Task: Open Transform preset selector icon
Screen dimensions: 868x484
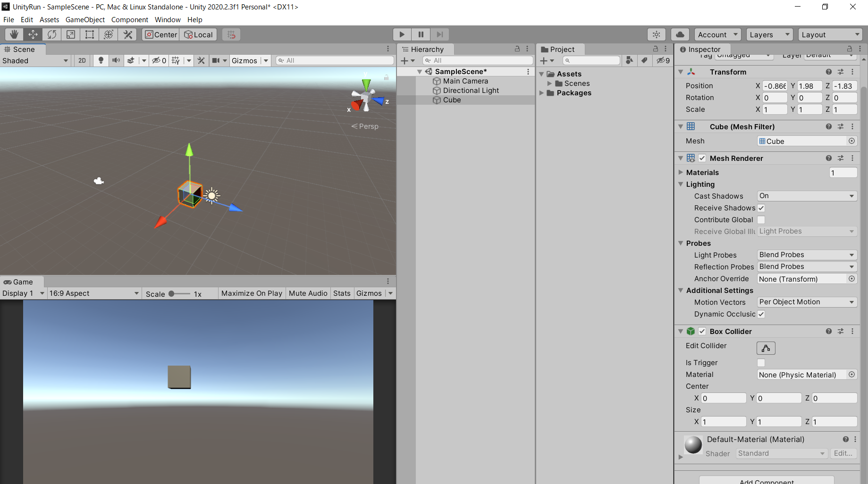Action: click(x=841, y=72)
